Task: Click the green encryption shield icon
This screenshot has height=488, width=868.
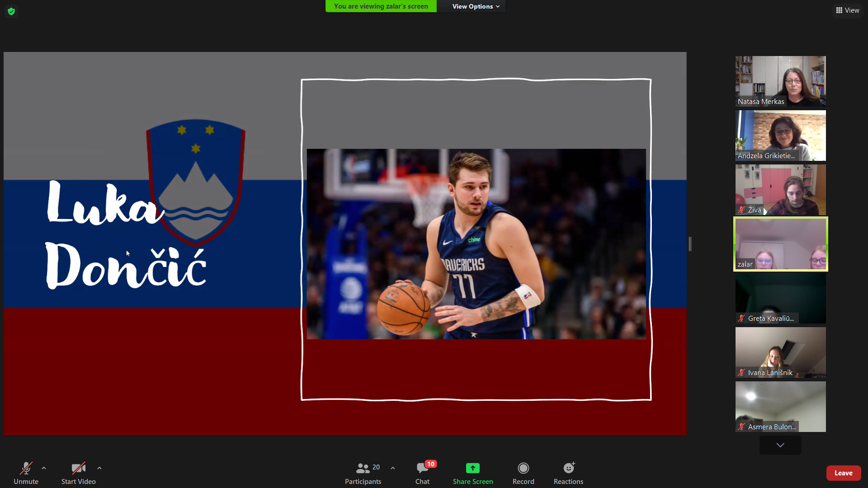Action: click(11, 11)
